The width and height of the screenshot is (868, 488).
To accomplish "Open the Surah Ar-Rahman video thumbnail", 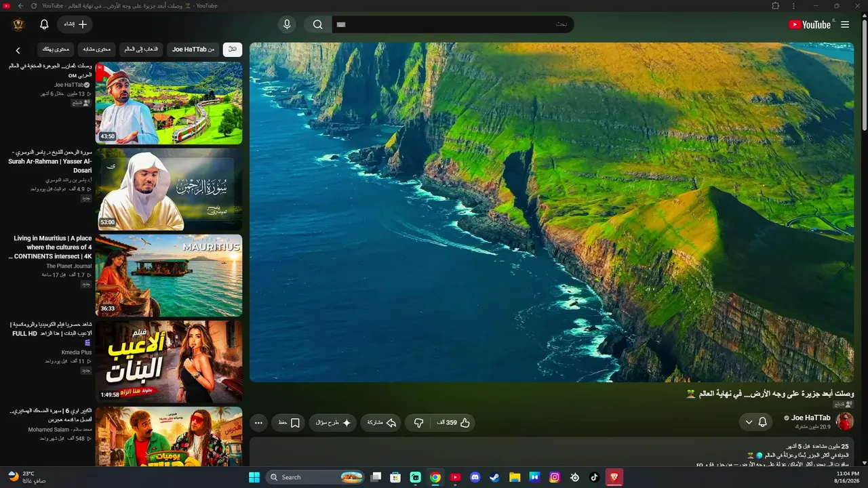I will tap(169, 189).
